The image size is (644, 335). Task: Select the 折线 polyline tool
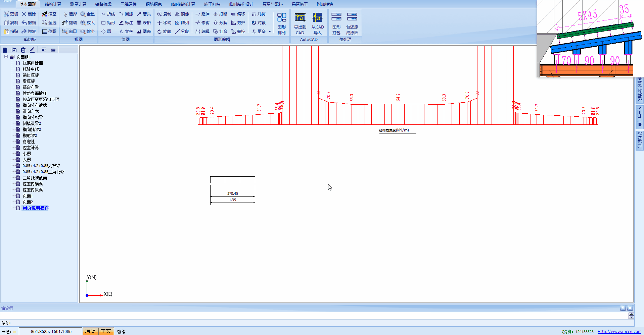108,14
